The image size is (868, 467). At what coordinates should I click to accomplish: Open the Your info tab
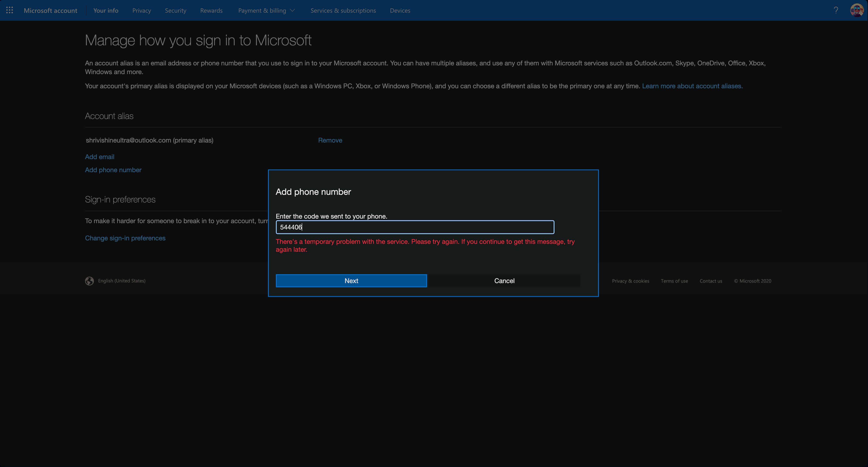click(106, 10)
